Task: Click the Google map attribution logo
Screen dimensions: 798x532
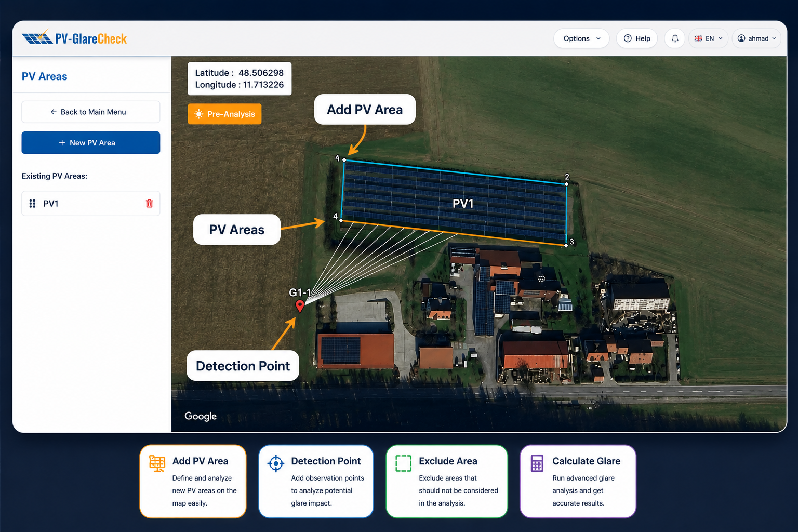Action: click(201, 416)
